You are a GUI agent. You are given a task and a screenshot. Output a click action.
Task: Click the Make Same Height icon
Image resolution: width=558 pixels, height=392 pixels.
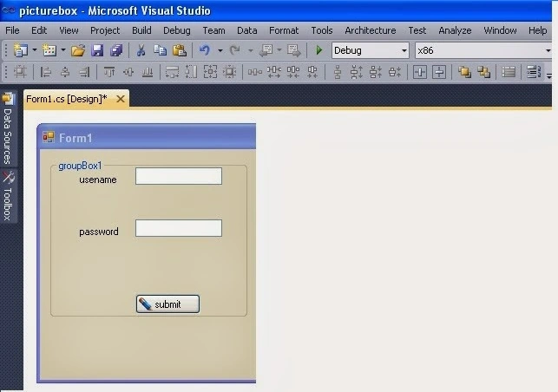191,72
